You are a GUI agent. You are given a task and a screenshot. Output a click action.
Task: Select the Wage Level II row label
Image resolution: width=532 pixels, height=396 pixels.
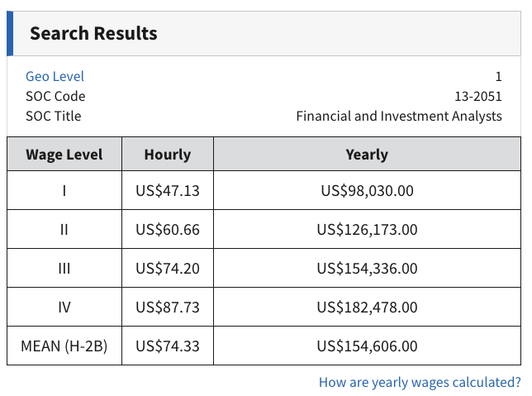(x=64, y=230)
